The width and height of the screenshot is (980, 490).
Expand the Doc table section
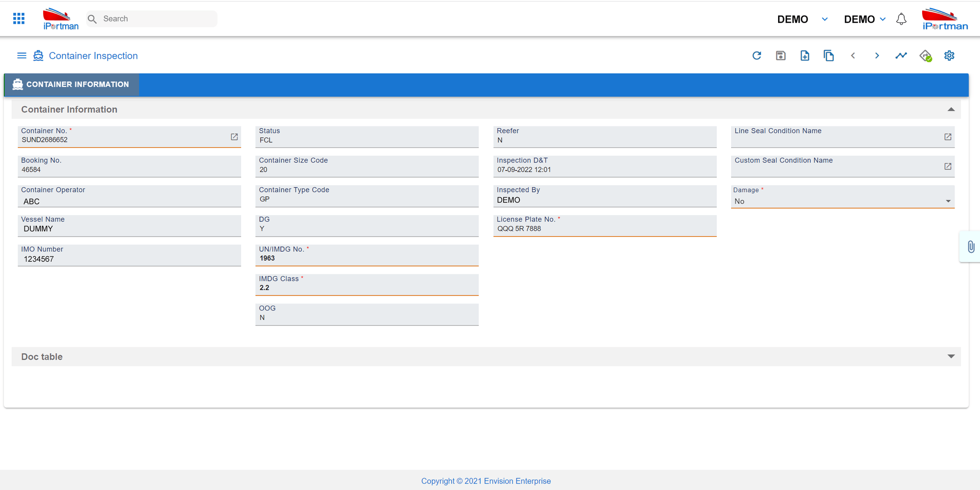click(x=951, y=357)
